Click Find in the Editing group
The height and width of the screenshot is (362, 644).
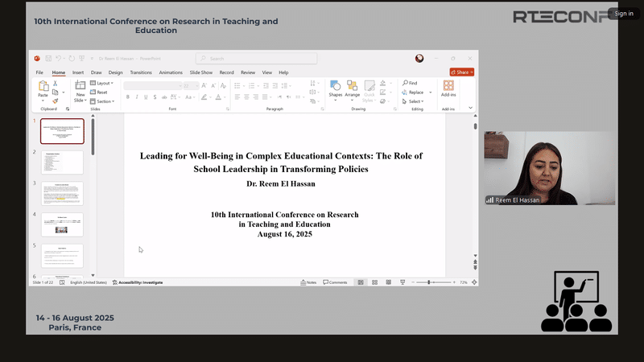tap(410, 83)
